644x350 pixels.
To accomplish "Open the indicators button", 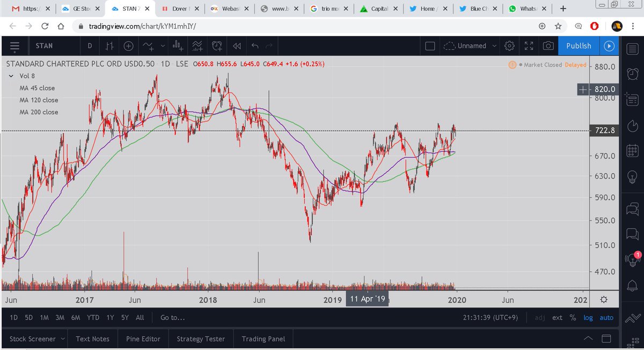I will pos(148,46).
